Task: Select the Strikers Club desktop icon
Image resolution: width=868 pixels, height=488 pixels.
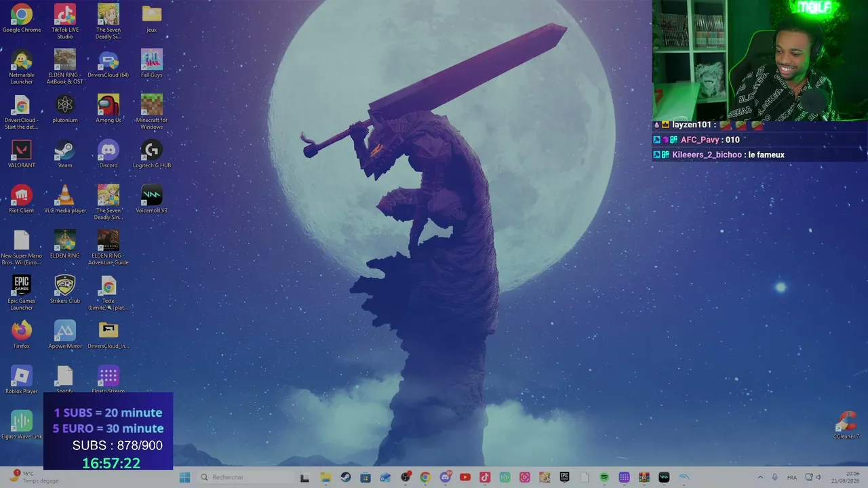Action: (65, 290)
